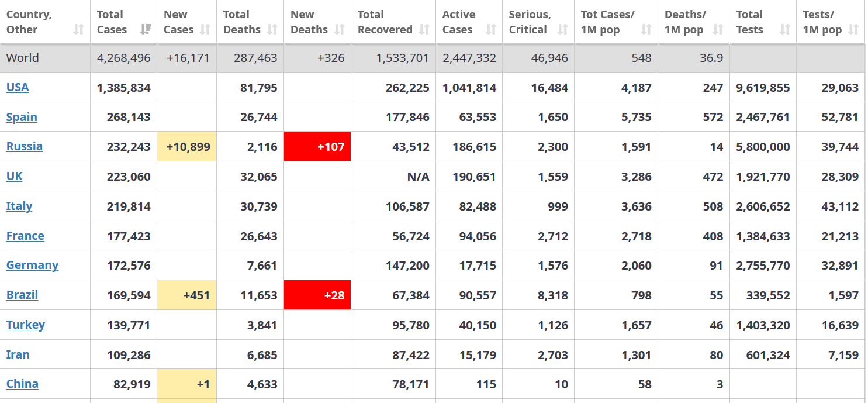Viewport: 868px width, 403px height.
Task: Click Iran tests per million 7,159
Action: point(843,355)
